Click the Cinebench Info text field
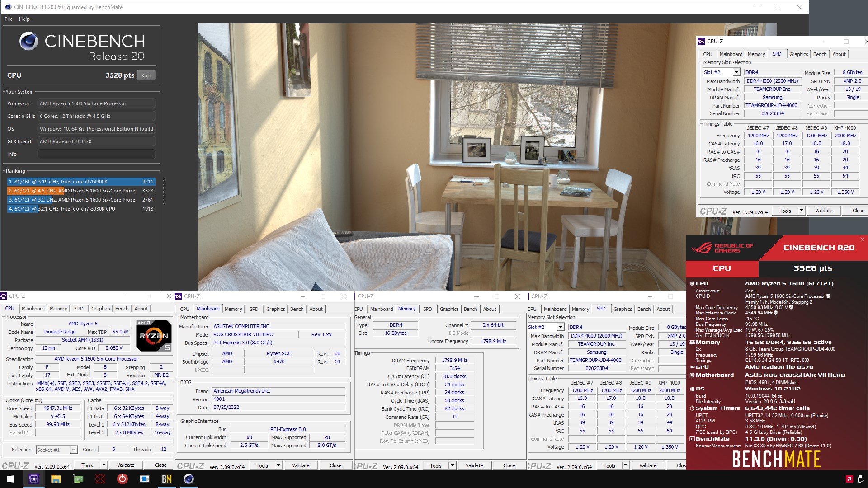The image size is (868, 488). [96, 154]
